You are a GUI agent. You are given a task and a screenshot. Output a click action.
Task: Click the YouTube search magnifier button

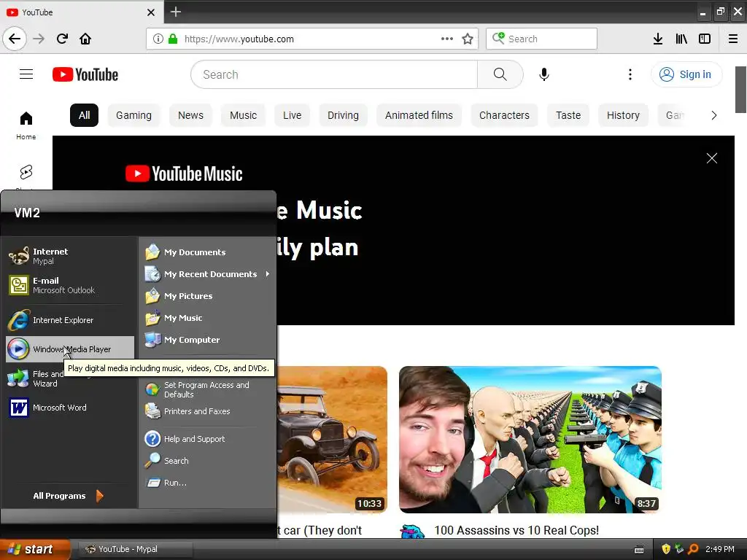pos(500,74)
